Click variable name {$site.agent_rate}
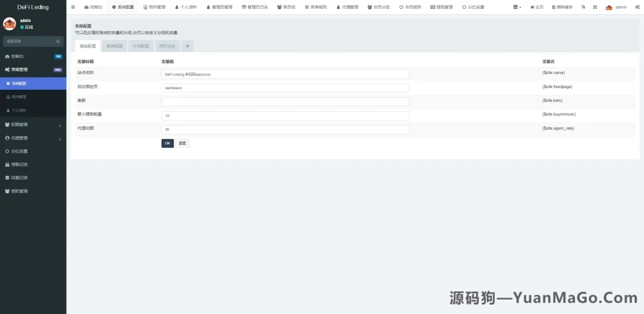This screenshot has width=644, height=314. pyautogui.click(x=558, y=128)
